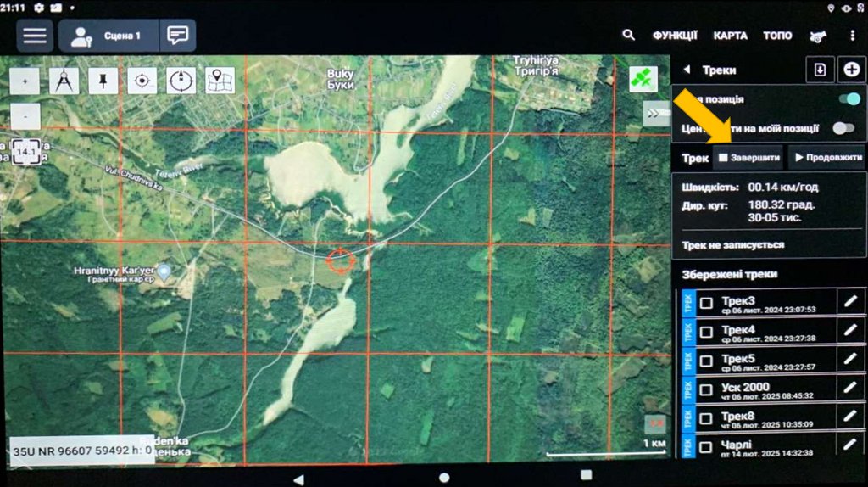
Task: Edit Трек8 with pencil icon
Action: pos(850,416)
